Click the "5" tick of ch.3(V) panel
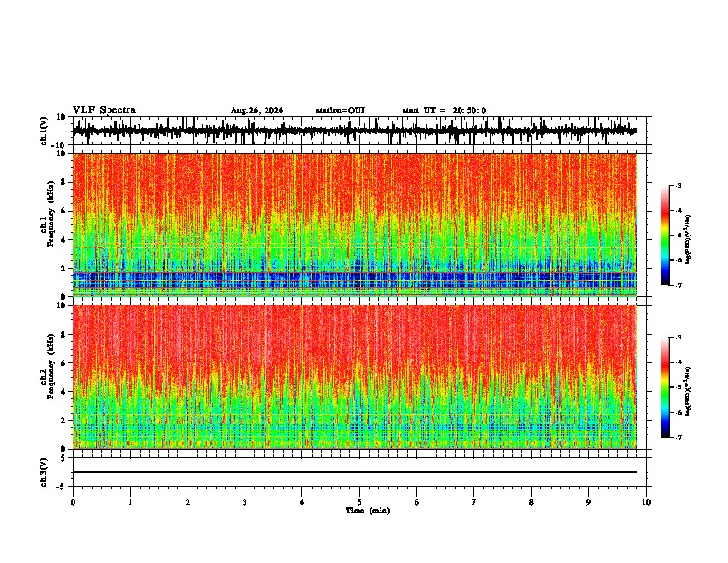Screen dimensions: 728x563 click(63, 458)
